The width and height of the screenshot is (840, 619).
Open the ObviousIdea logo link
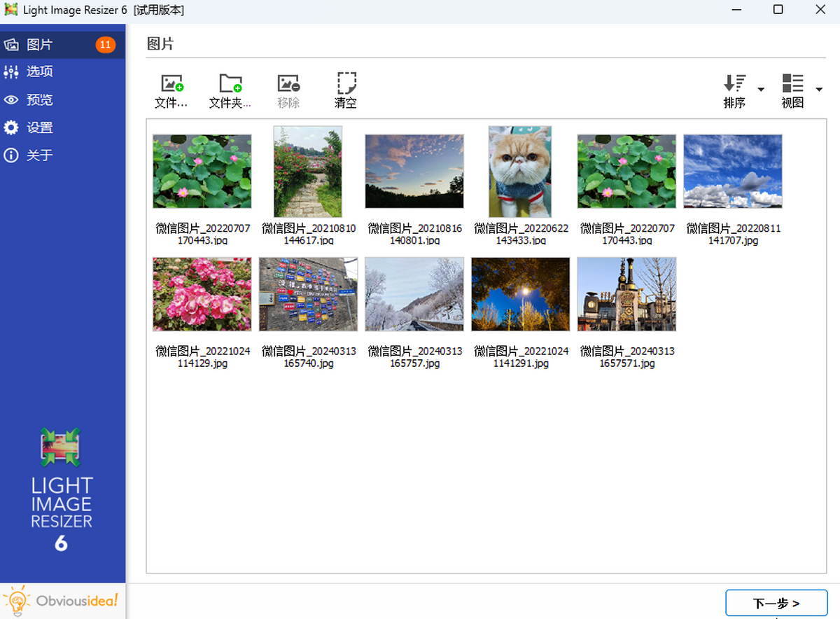[62, 601]
